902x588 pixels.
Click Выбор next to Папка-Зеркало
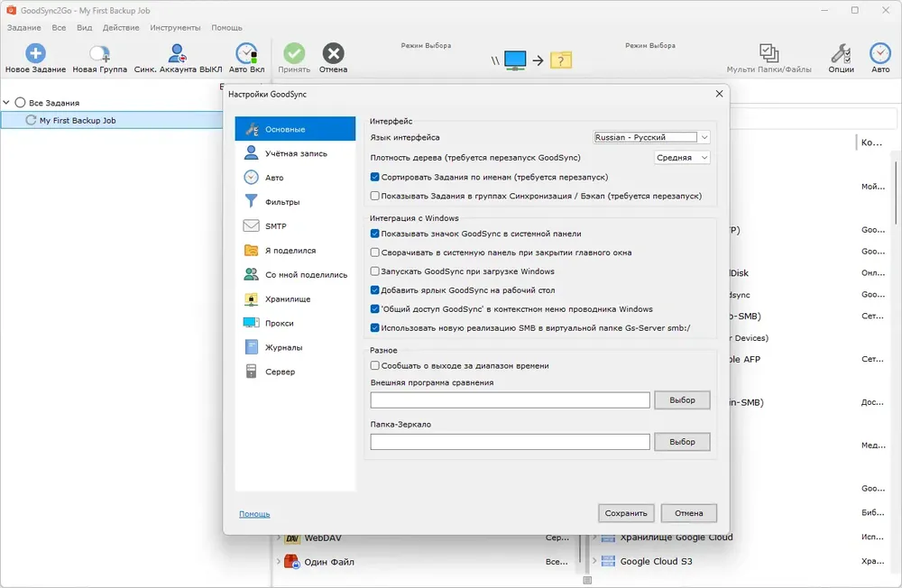click(682, 442)
